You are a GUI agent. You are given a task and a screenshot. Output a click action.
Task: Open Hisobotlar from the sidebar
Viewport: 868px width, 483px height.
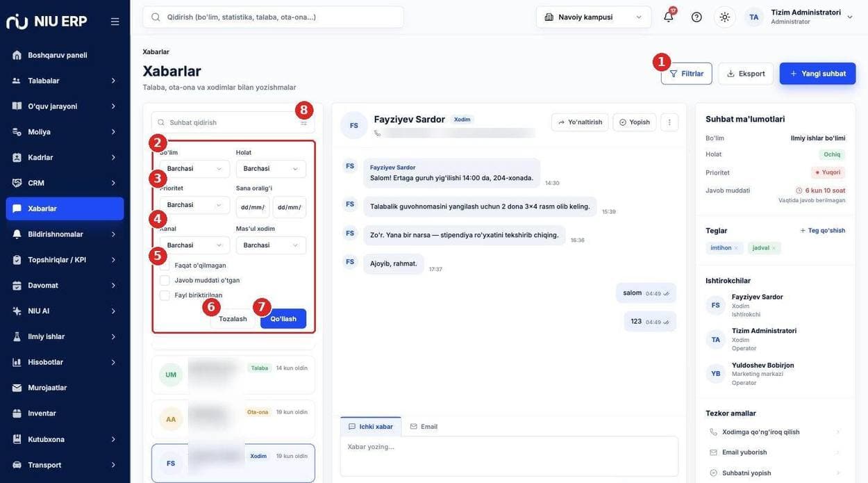[65, 362]
